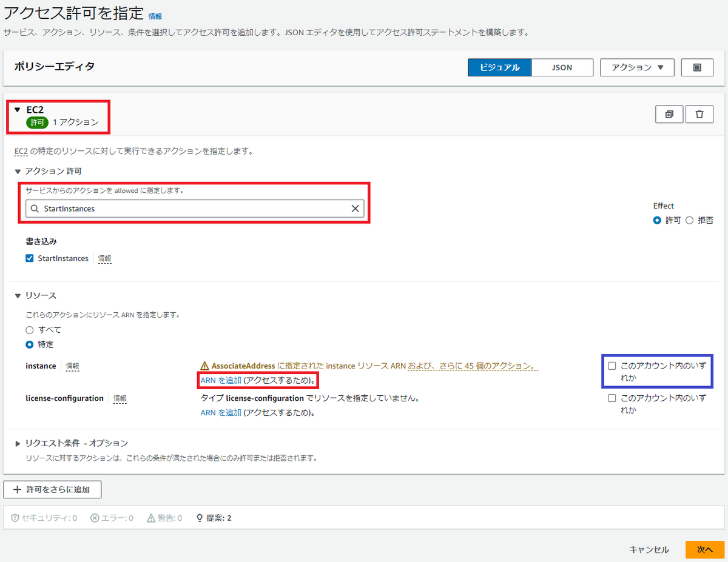Click 許可をさらに追加 button
Image resolution: width=728 pixels, height=562 pixels.
pyautogui.click(x=52, y=489)
